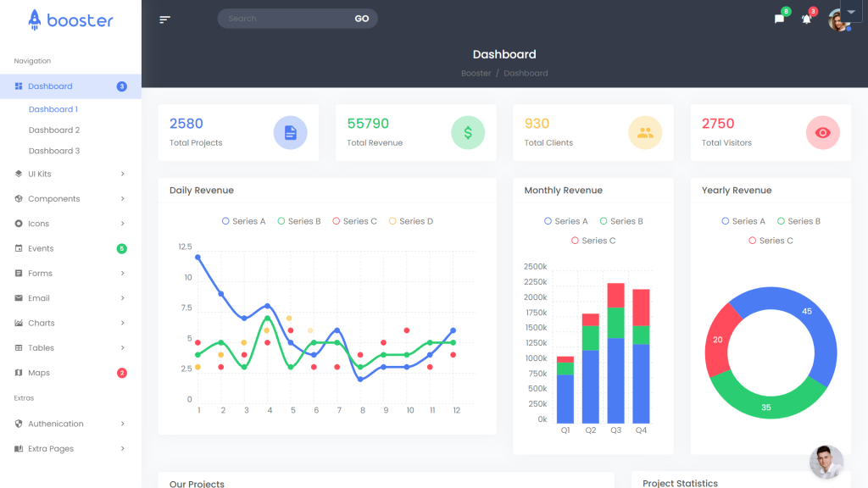Screen dimensions: 868x488
Task: Open Dashboard 2 from sidebar
Action: pyautogui.click(x=54, y=130)
